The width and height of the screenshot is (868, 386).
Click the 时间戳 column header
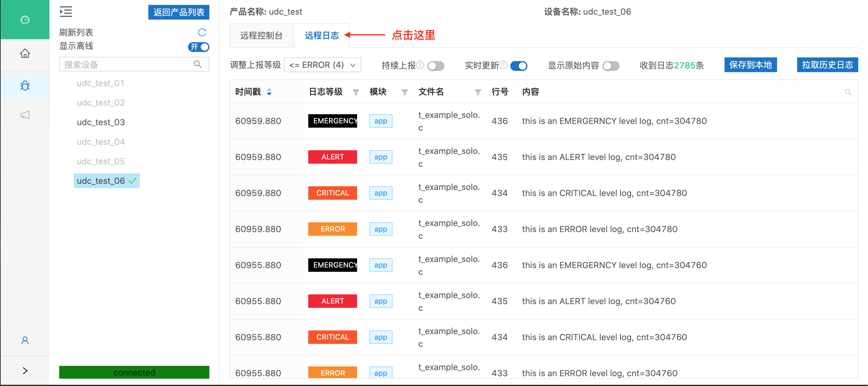point(248,92)
